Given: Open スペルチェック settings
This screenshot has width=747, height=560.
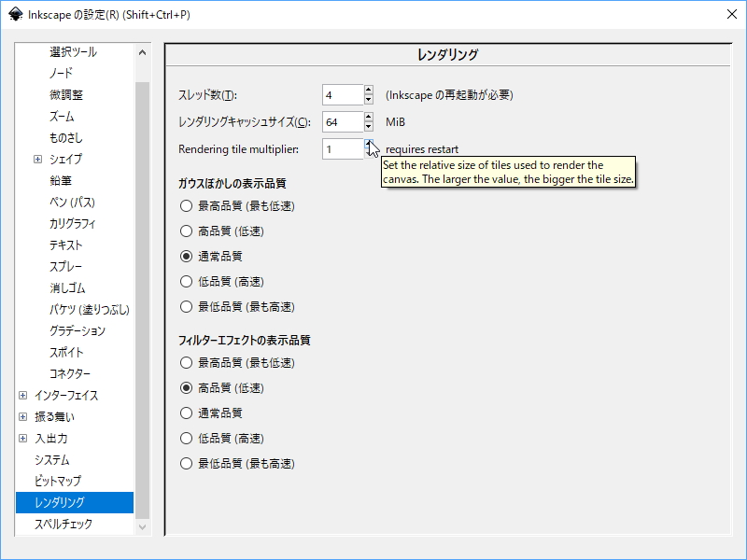Looking at the screenshot, I should click(x=63, y=525).
